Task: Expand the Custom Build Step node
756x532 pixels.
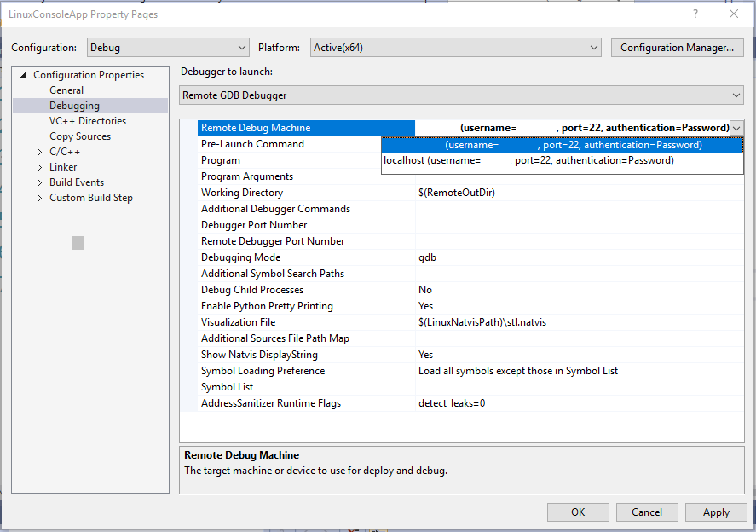Action: point(38,197)
